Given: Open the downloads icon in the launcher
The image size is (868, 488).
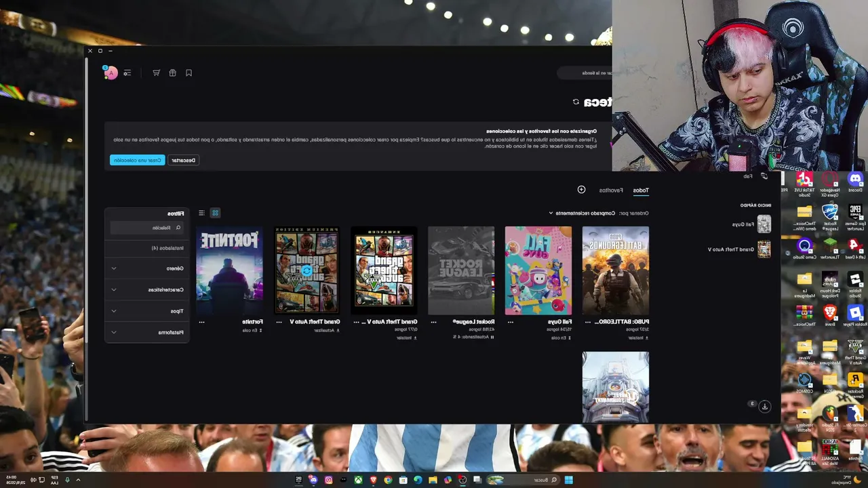Looking at the screenshot, I should coord(764,406).
